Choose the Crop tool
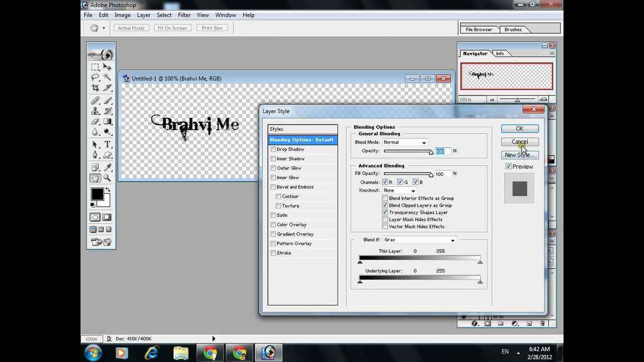 click(95, 88)
